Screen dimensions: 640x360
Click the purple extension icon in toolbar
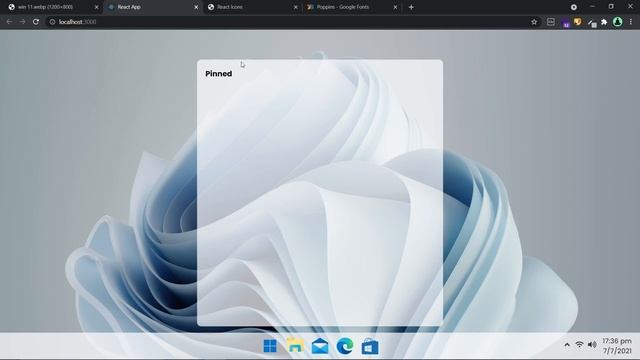pyautogui.click(x=565, y=23)
